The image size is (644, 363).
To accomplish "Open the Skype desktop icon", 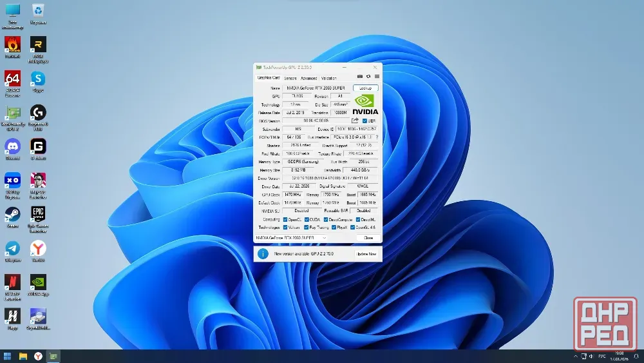I will pyautogui.click(x=38, y=81).
